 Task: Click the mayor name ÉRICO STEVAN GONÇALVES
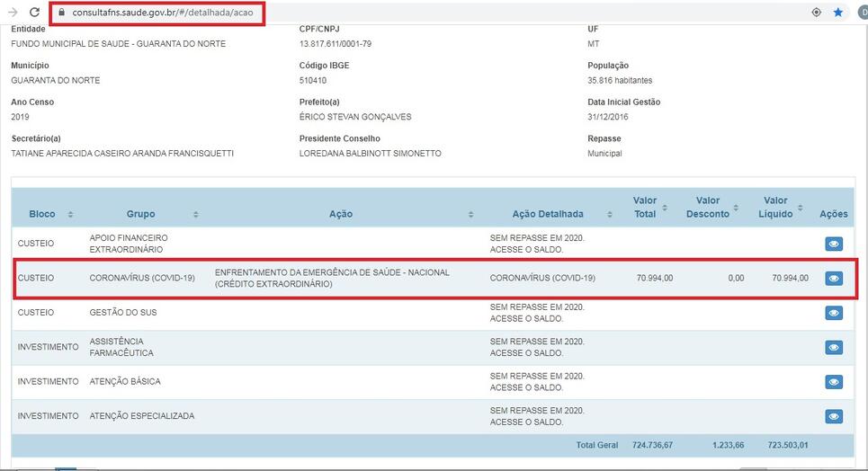(355, 117)
